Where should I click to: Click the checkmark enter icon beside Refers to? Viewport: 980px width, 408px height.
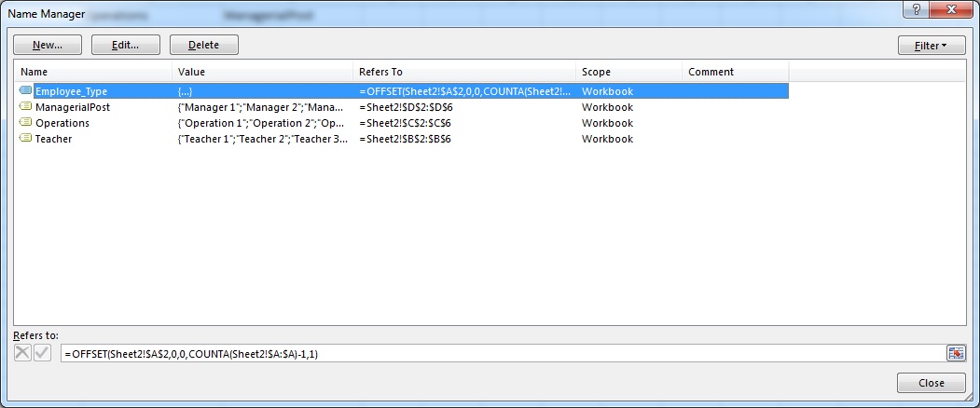pos(42,353)
